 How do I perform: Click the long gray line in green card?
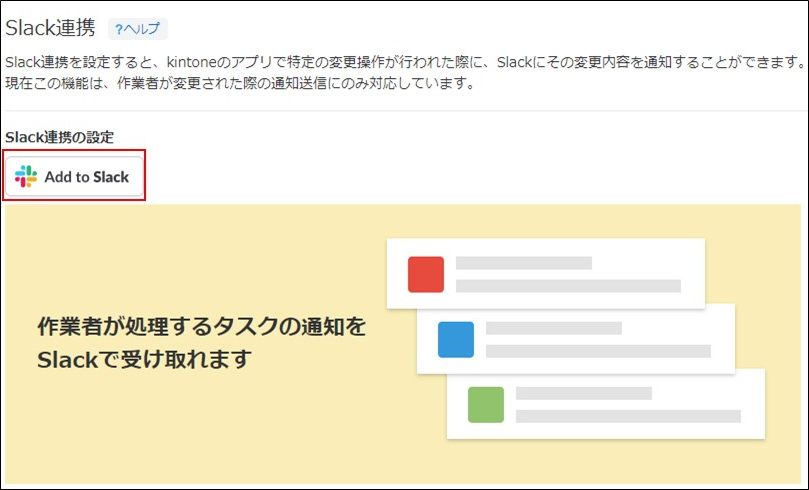pos(628,416)
